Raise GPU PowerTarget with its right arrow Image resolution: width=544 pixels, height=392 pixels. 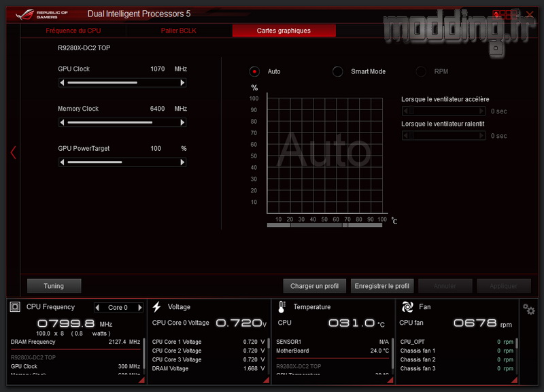(x=182, y=162)
